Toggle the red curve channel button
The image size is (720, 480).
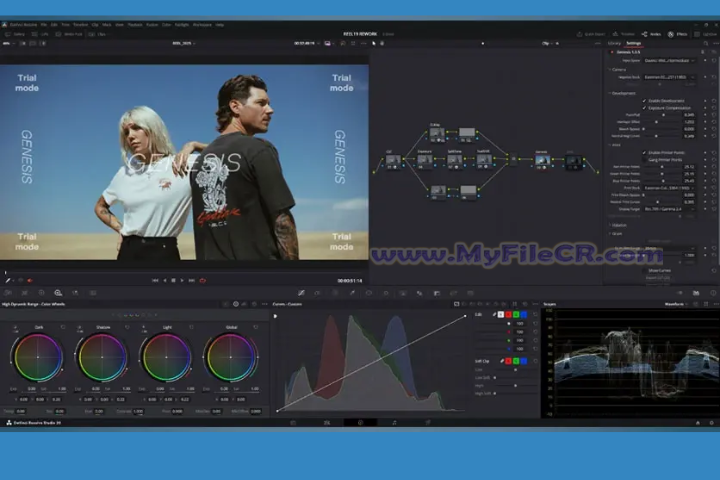(x=508, y=315)
